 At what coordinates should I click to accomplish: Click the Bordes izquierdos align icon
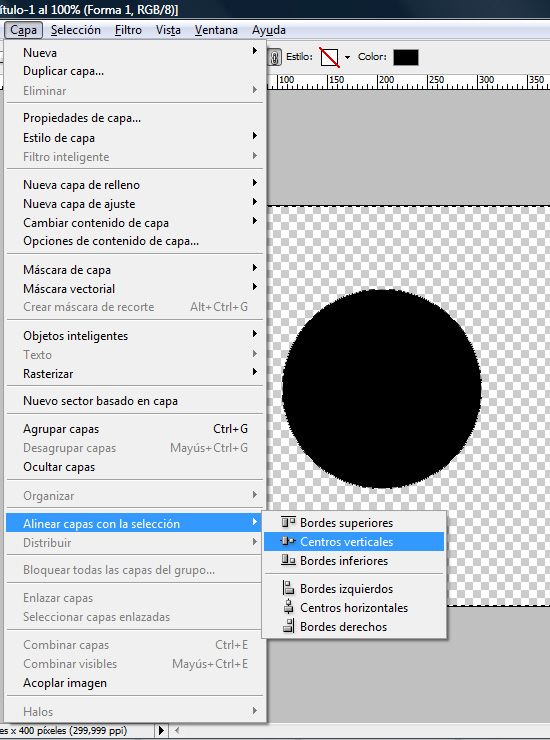coord(288,588)
